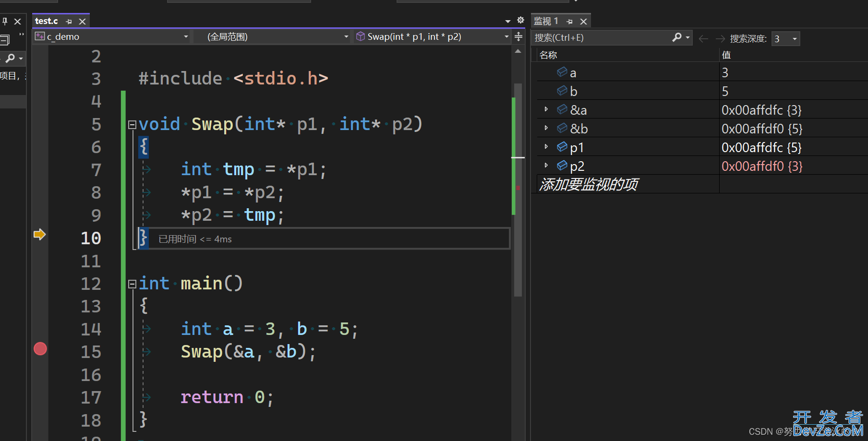The width and height of the screenshot is (868, 441).
Task: Pin the left side panel
Action: pyautogui.click(x=5, y=21)
